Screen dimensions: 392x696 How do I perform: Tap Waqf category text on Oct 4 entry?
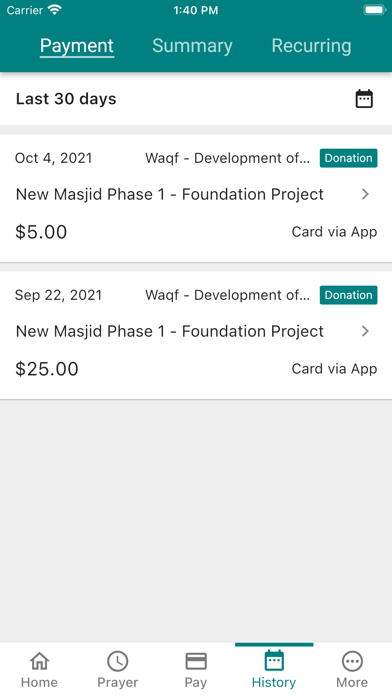[228, 158]
